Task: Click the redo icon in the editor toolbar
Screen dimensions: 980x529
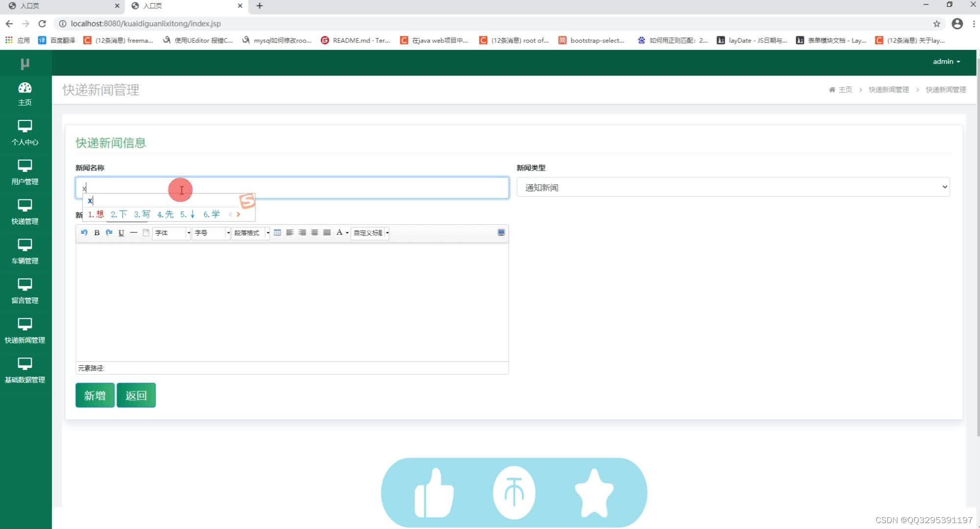Action: tap(109, 233)
